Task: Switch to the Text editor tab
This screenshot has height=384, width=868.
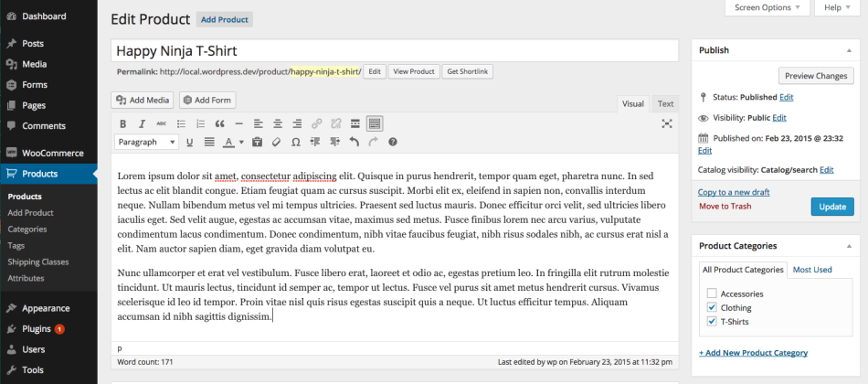Action: point(665,104)
